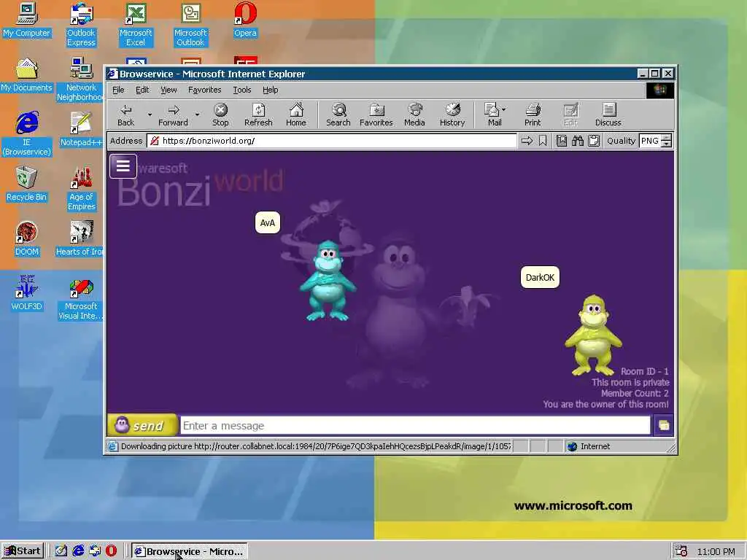Click the yellow send button

142,425
